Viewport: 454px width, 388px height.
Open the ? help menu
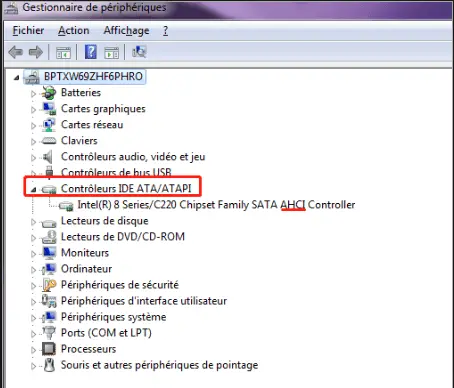coord(166,30)
